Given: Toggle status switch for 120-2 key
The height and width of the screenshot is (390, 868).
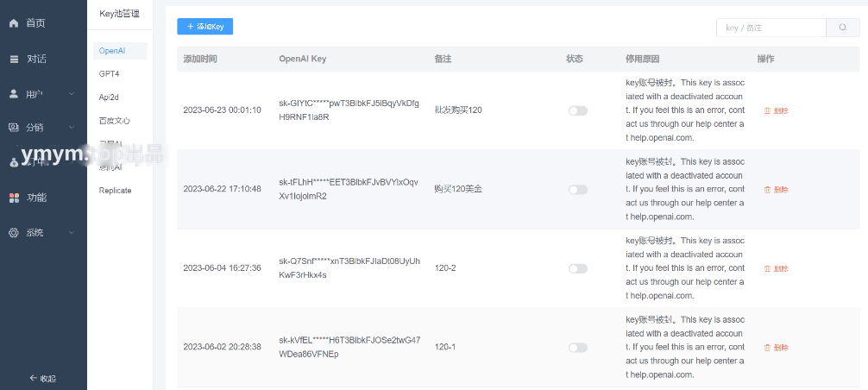Looking at the screenshot, I should (578, 269).
